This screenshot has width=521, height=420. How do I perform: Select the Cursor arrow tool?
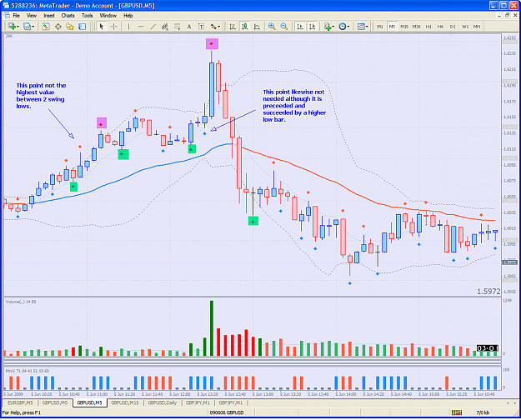tap(102, 27)
